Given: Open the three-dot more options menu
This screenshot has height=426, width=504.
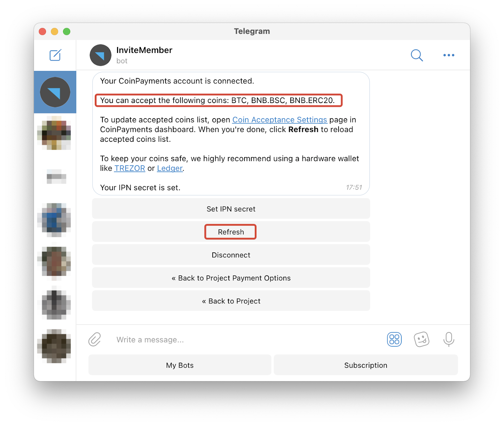Looking at the screenshot, I should [449, 55].
